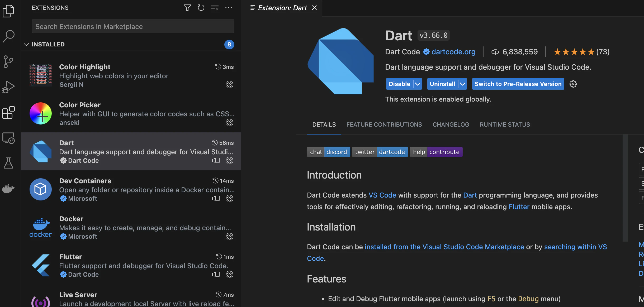The image size is (644, 307).
Task: Click remote indicator icon on Dart row
Action: tap(216, 160)
